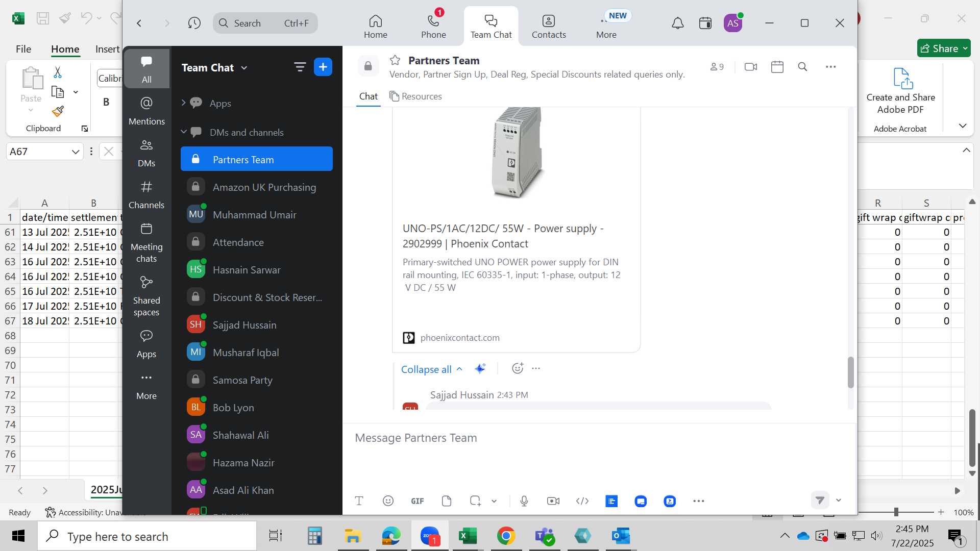Open Shared spaces in the sidebar

pyautogui.click(x=146, y=296)
